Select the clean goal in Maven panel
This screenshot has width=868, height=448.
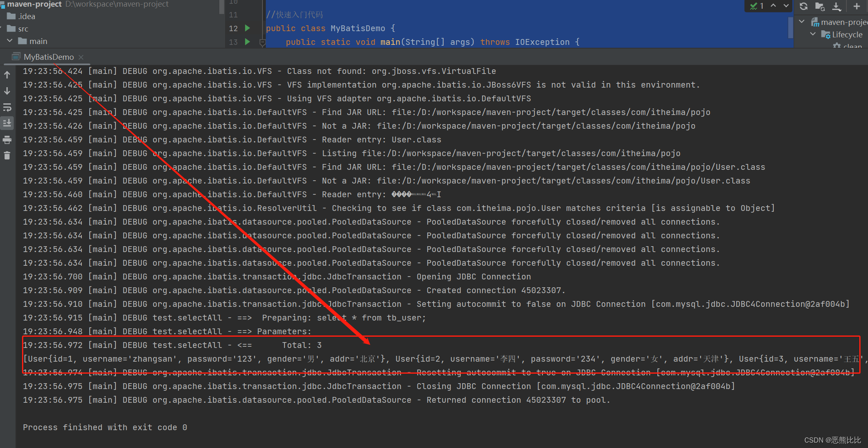coord(848,46)
